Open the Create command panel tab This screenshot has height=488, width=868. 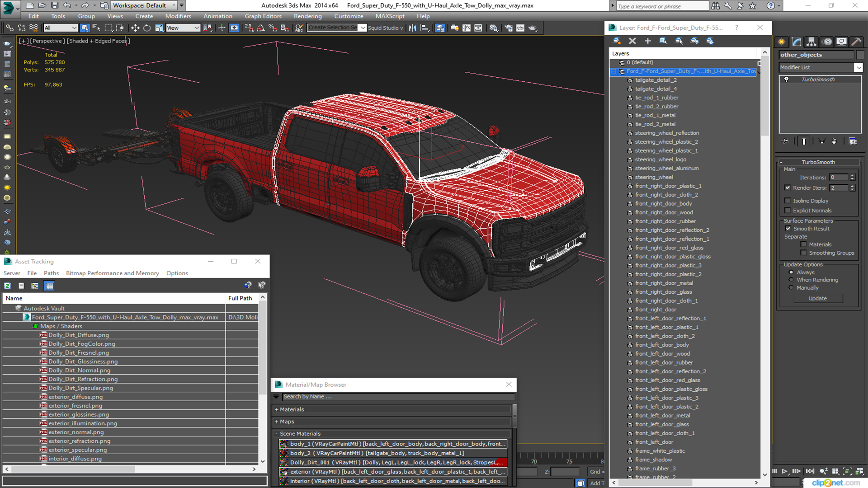point(782,42)
